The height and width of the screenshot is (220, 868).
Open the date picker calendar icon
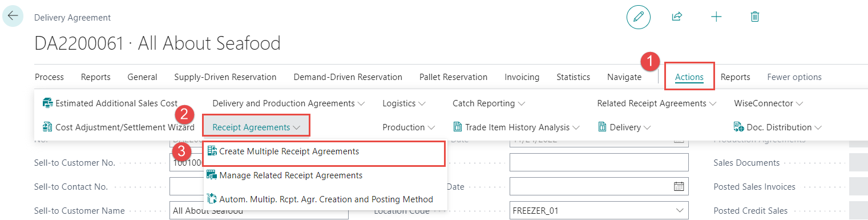679,186
